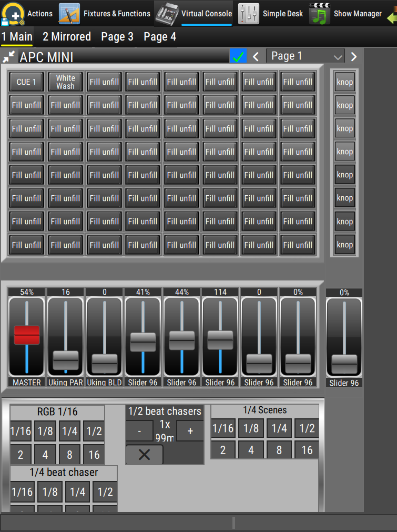397x532 pixels.
Task: Click the Actions icon in toolbar
Action: pos(13,14)
